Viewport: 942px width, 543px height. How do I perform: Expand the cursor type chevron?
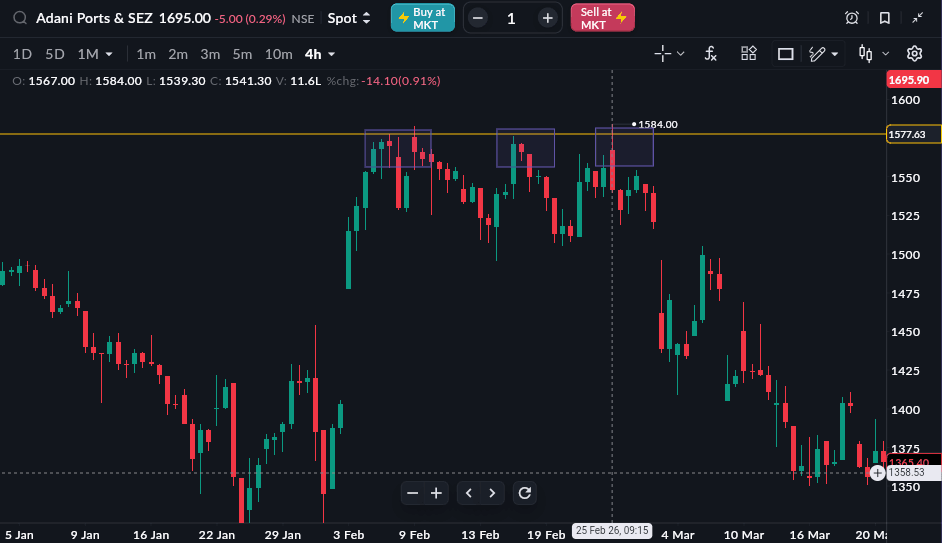(681, 54)
